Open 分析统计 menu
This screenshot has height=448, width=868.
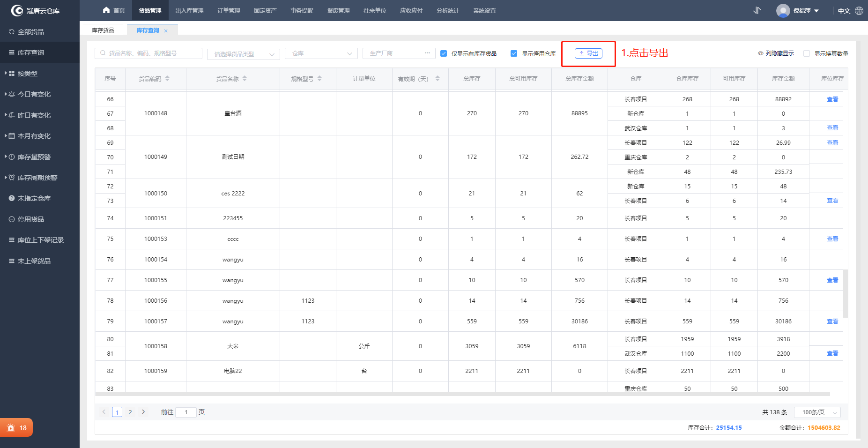(x=448, y=10)
